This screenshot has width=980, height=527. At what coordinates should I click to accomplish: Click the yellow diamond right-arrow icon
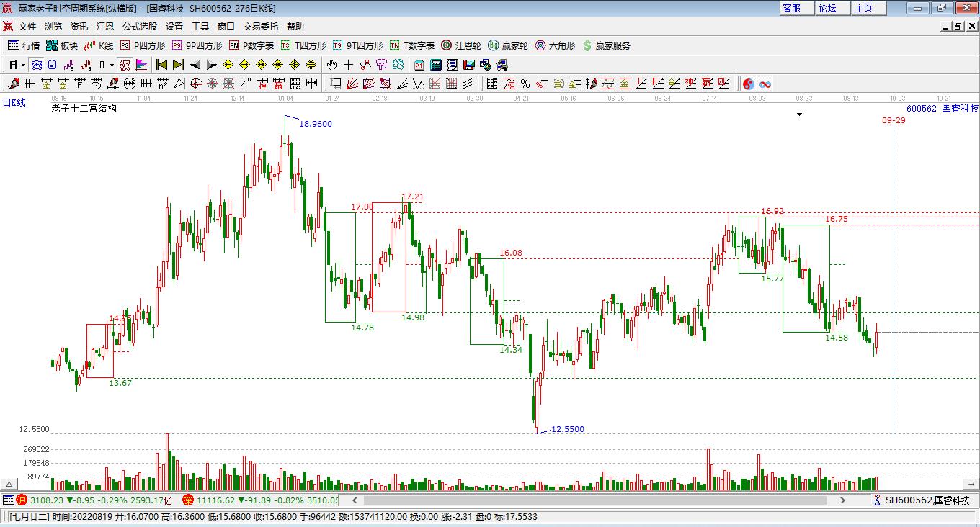[244, 65]
